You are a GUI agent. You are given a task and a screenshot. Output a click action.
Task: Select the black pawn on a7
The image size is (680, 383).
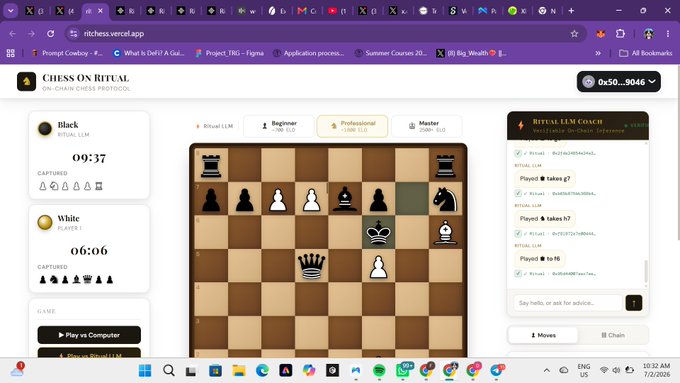pos(211,200)
